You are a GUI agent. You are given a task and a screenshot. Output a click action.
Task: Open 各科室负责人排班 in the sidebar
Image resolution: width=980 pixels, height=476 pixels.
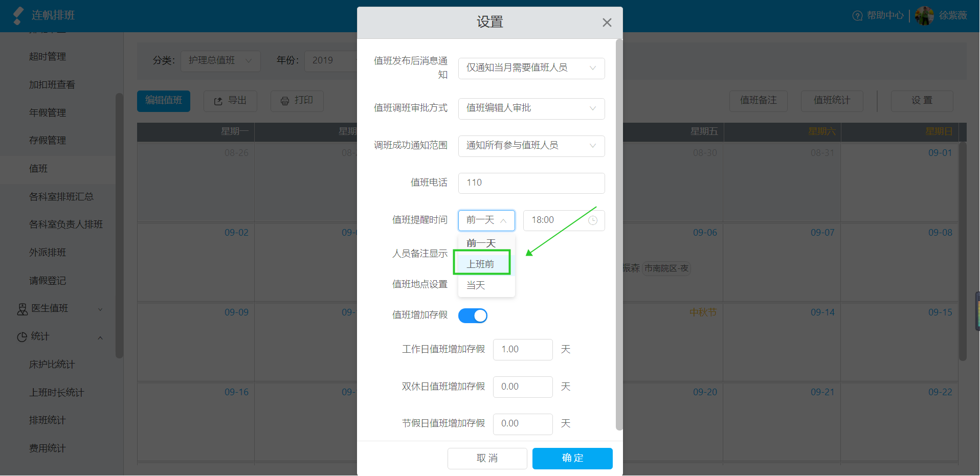click(x=66, y=224)
